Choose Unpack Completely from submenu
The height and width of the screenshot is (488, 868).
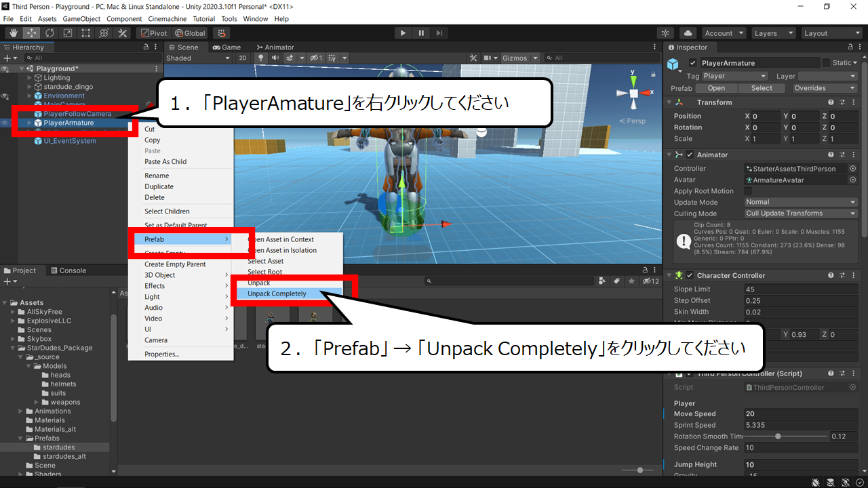tap(277, 293)
